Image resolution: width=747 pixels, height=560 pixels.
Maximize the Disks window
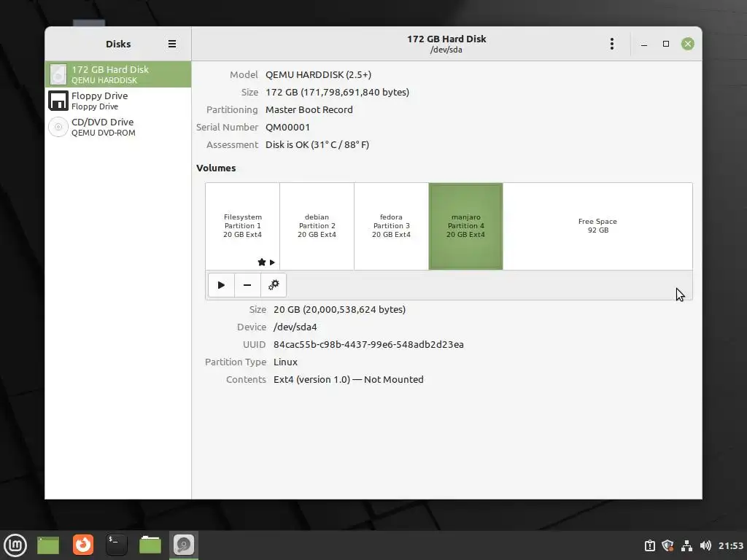[666, 44]
